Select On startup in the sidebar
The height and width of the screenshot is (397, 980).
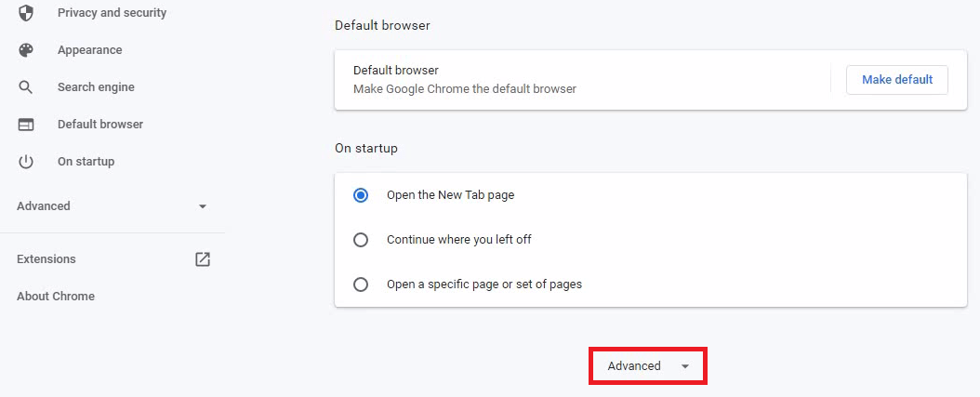(86, 162)
